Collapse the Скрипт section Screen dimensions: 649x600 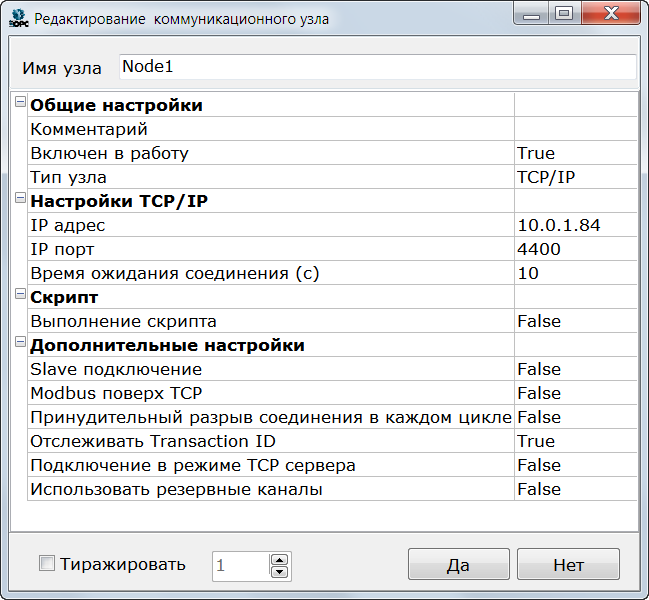(x=20, y=294)
